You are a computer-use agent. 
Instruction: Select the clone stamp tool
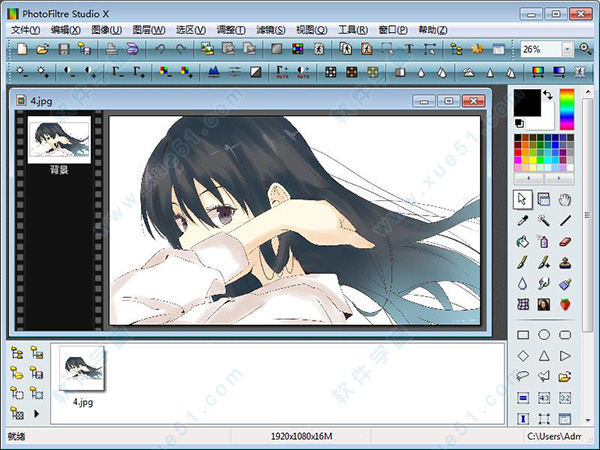[x=565, y=262]
